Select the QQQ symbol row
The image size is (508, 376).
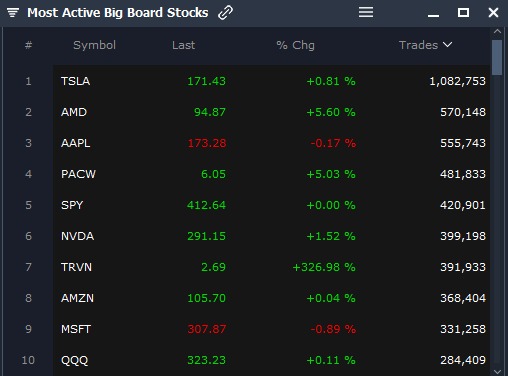[271, 360]
